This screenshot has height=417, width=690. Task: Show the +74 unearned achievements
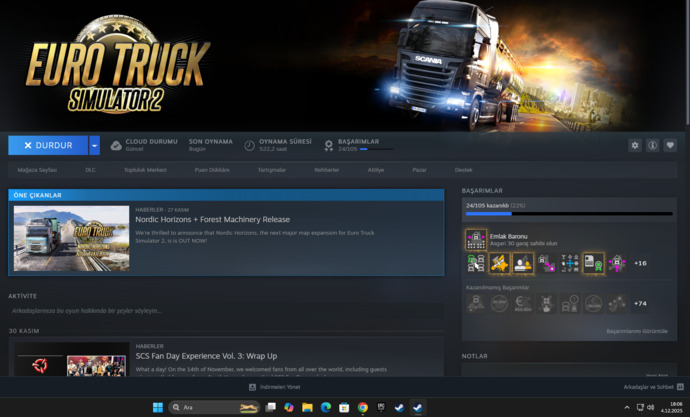(640, 304)
